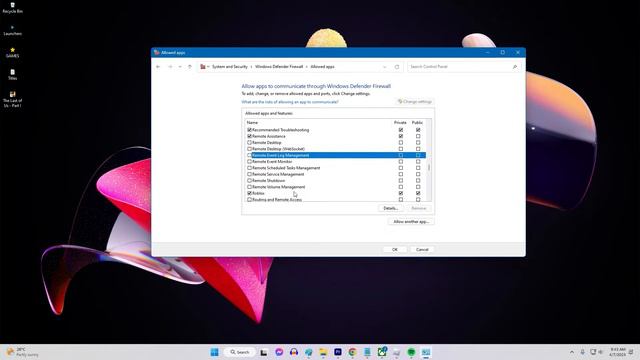Click the Change settings button
The width and height of the screenshot is (640, 360).
pyautogui.click(x=415, y=102)
